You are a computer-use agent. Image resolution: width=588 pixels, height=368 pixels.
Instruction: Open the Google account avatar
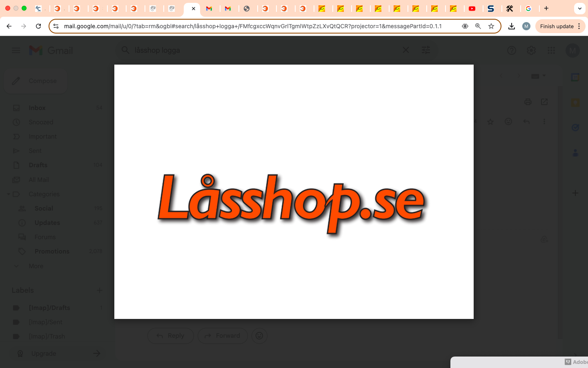[573, 50]
